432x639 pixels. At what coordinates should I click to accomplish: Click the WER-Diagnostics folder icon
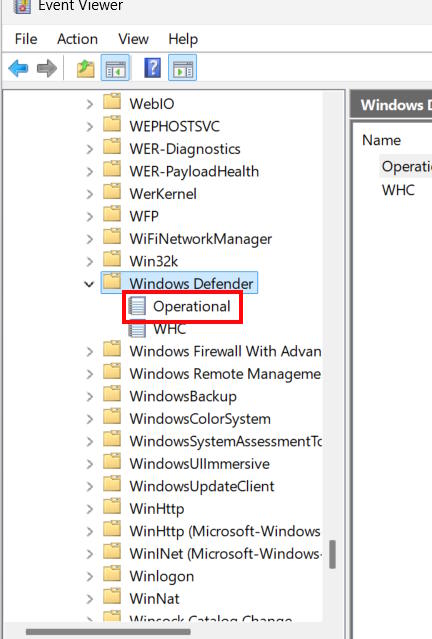[x=112, y=147]
